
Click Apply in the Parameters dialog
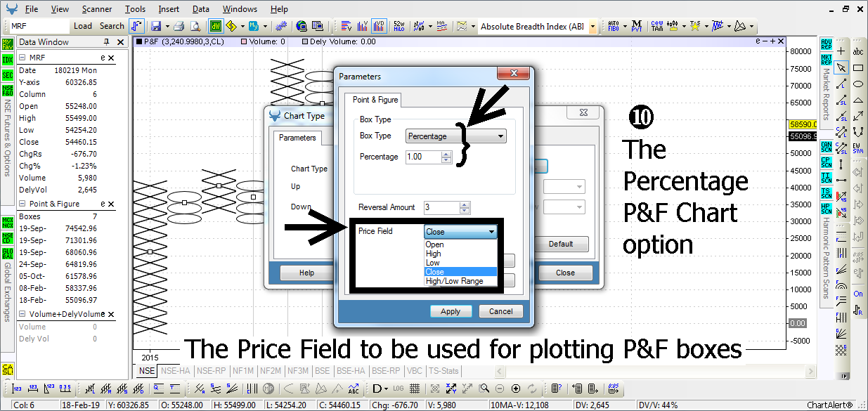pyautogui.click(x=451, y=311)
